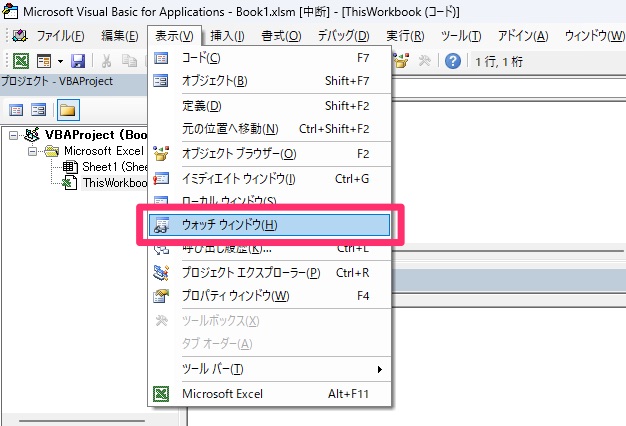Click the Excel menu-bar document icon
Viewport: 626px width, 426px height.
(19, 36)
